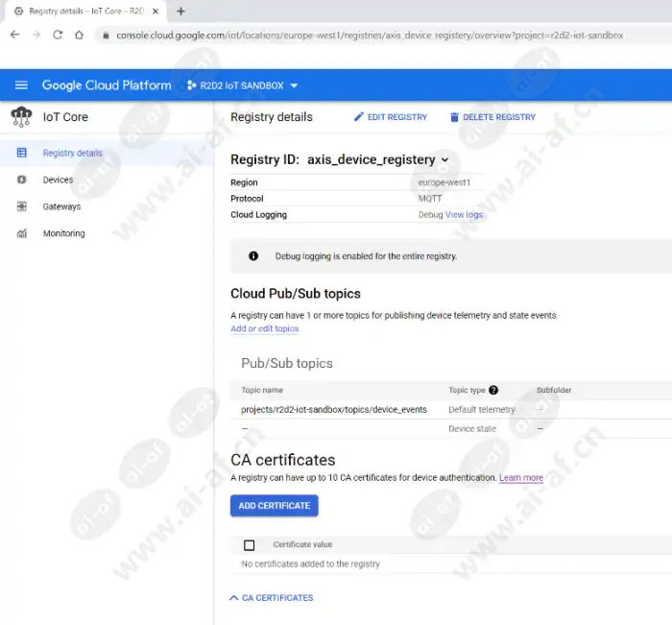
Task: Open Devices in the sidebar
Action: pos(58,180)
